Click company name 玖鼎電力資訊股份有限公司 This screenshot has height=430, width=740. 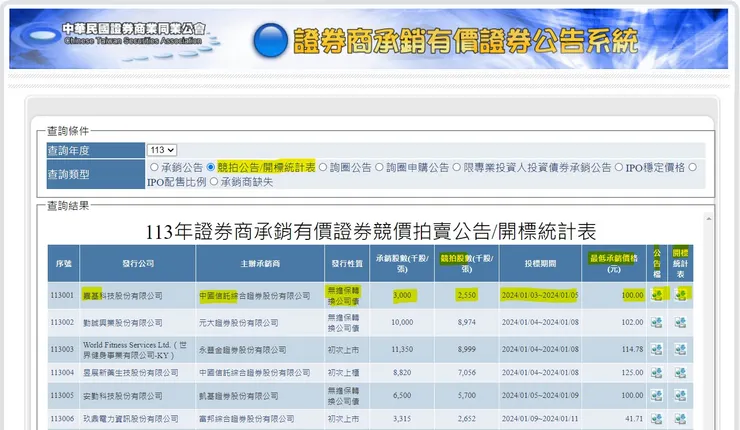pos(131,419)
